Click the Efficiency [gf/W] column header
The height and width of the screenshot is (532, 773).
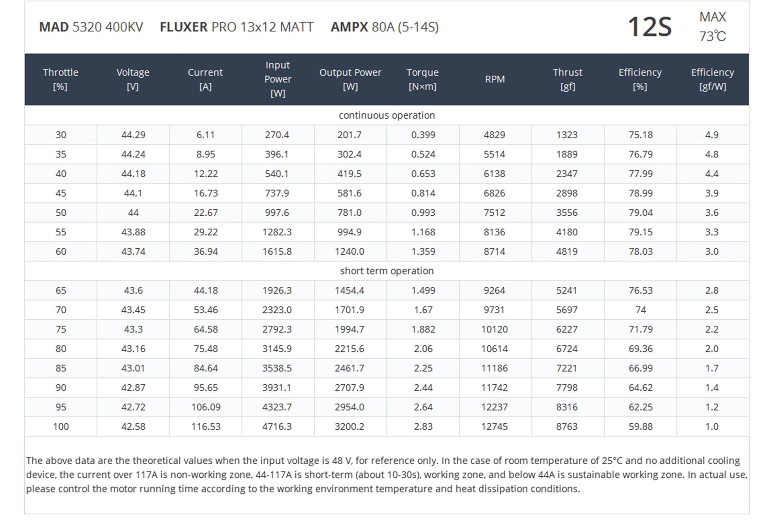(712, 79)
